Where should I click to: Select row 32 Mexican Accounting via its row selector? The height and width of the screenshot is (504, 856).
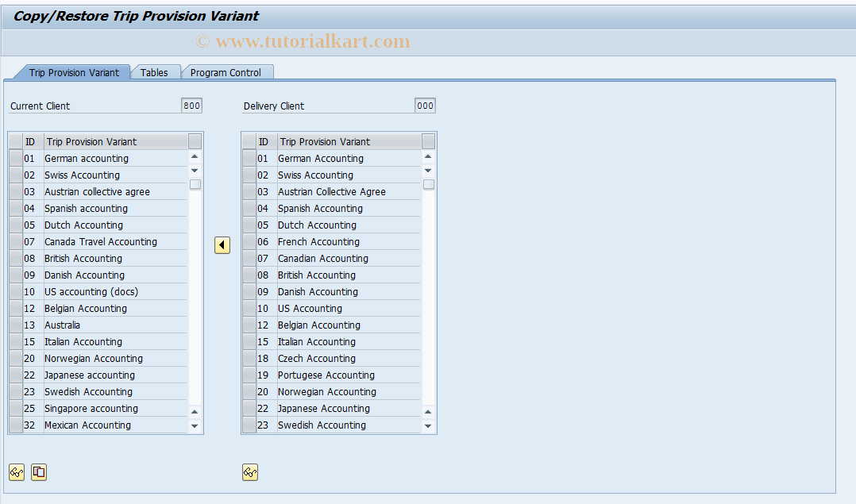(x=16, y=425)
